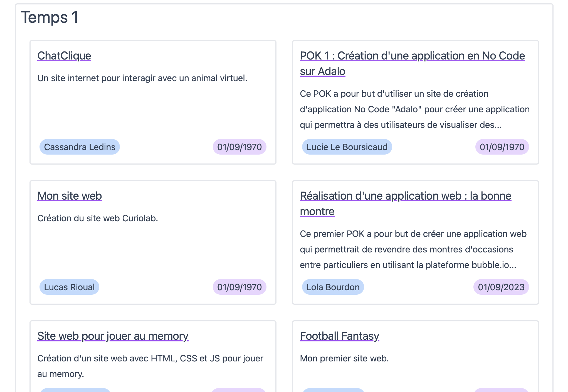
Task: Click ChatClique description about animal virtuel
Action: [x=142, y=78]
